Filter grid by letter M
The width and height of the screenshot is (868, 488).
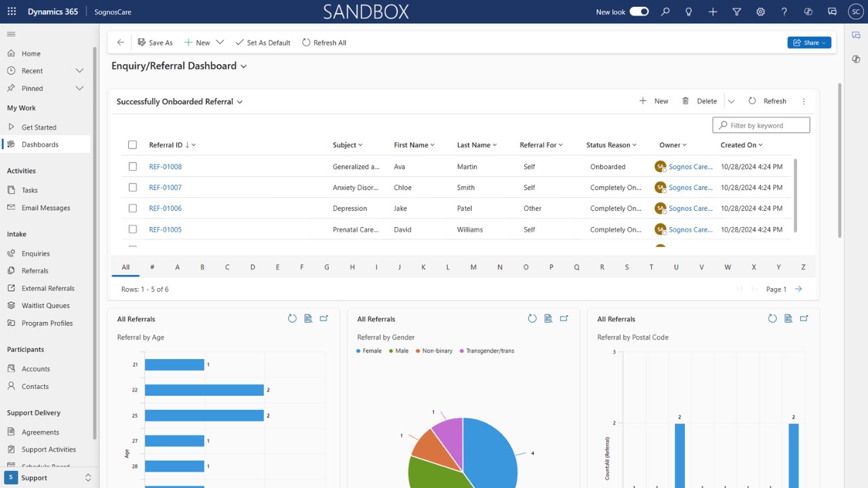[x=473, y=267]
